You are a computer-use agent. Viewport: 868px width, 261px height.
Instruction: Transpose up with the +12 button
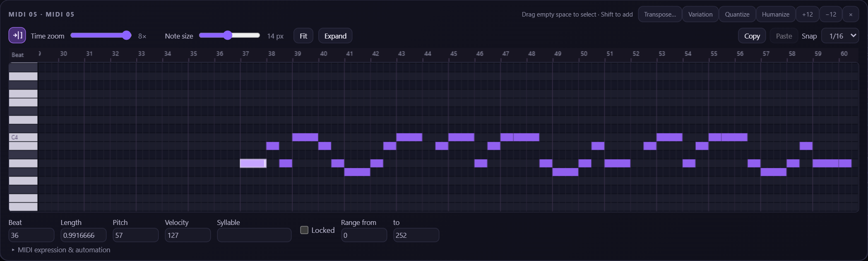(x=807, y=14)
